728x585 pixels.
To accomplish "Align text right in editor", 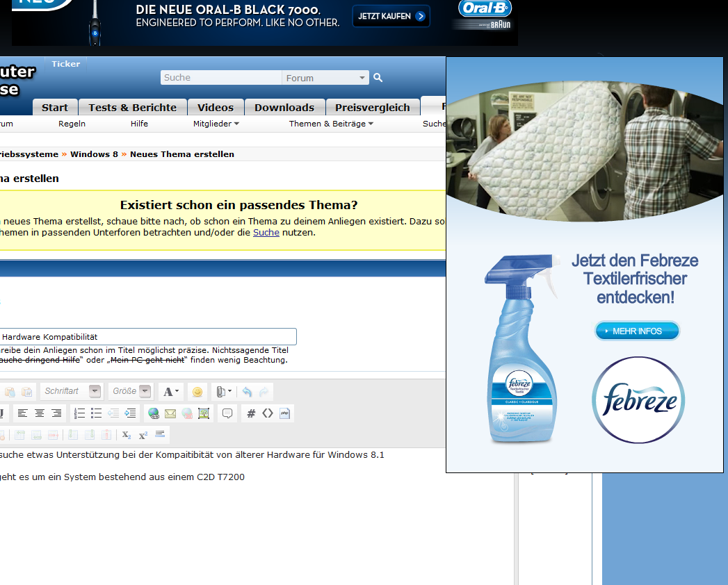I will tap(56, 413).
